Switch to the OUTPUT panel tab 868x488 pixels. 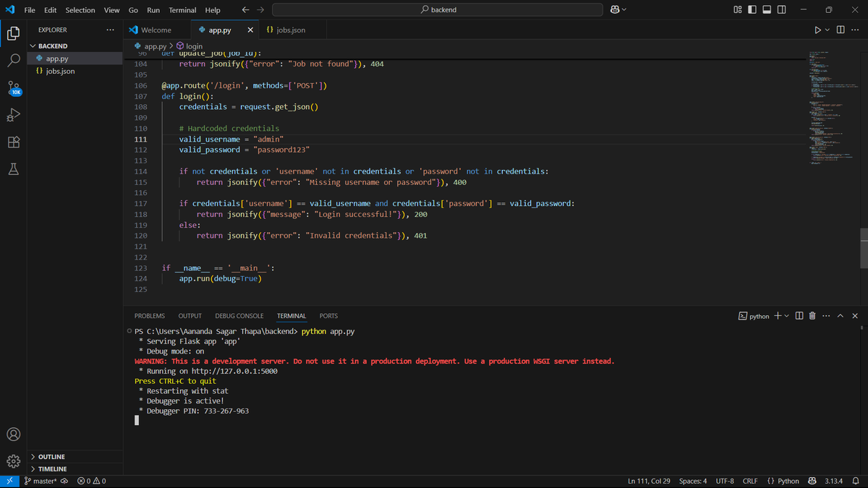click(190, 316)
